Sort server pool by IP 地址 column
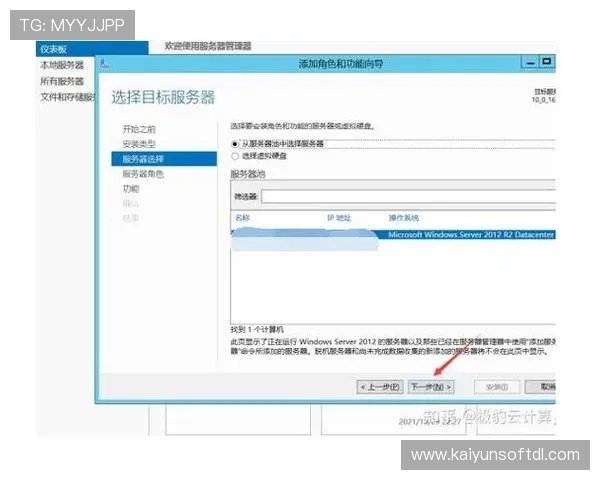The image size is (600, 480). 339,218
